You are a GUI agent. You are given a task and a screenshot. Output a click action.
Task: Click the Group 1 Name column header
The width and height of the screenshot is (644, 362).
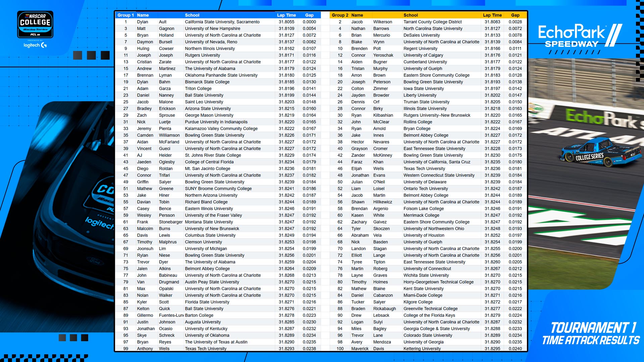coord(143,15)
